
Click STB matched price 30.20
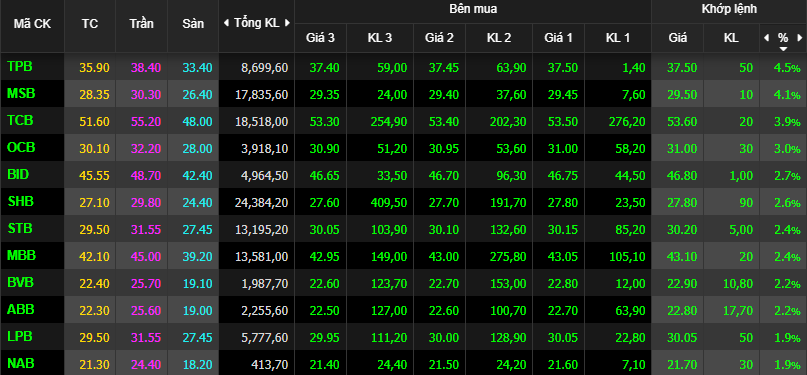coord(682,229)
